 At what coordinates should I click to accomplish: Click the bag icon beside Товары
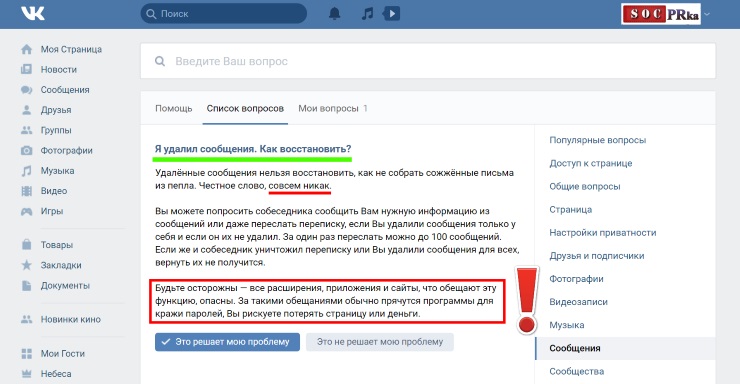click(x=26, y=245)
